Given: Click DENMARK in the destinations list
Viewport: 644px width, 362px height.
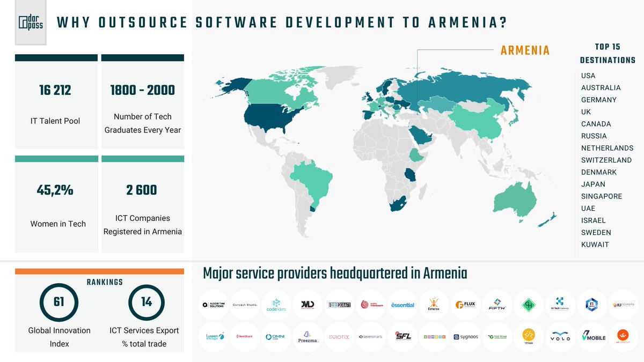Looking at the screenshot, I should pos(599,172).
